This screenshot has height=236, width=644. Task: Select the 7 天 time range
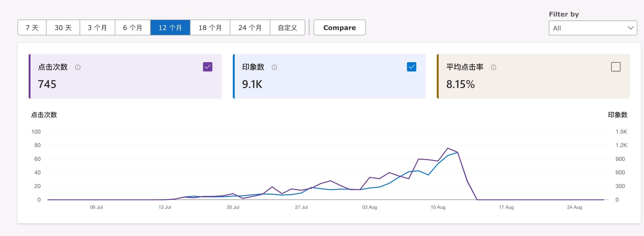click(x=32, y=28)
